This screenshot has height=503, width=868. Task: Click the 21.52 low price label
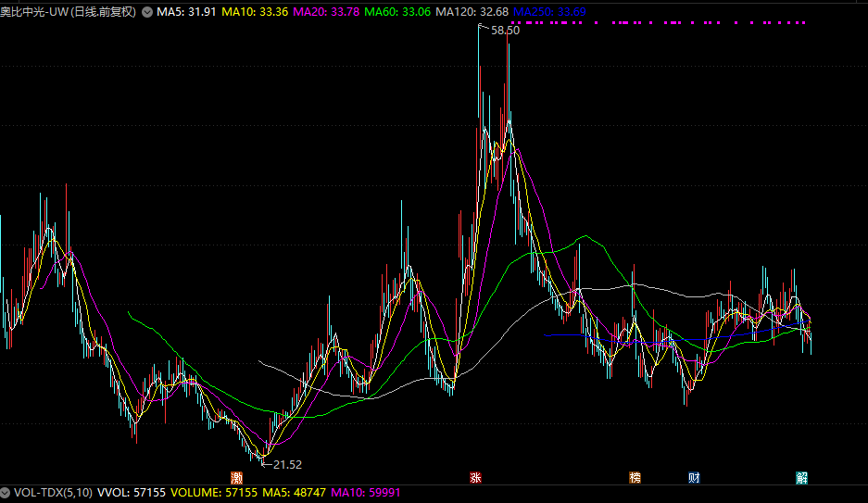[x=284, y=464]
